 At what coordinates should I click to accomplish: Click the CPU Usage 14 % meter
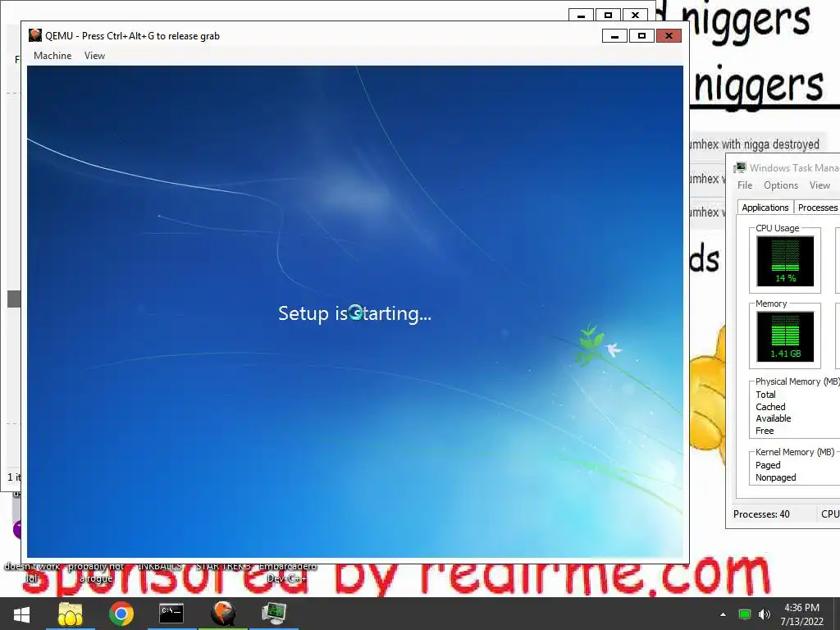785,261
